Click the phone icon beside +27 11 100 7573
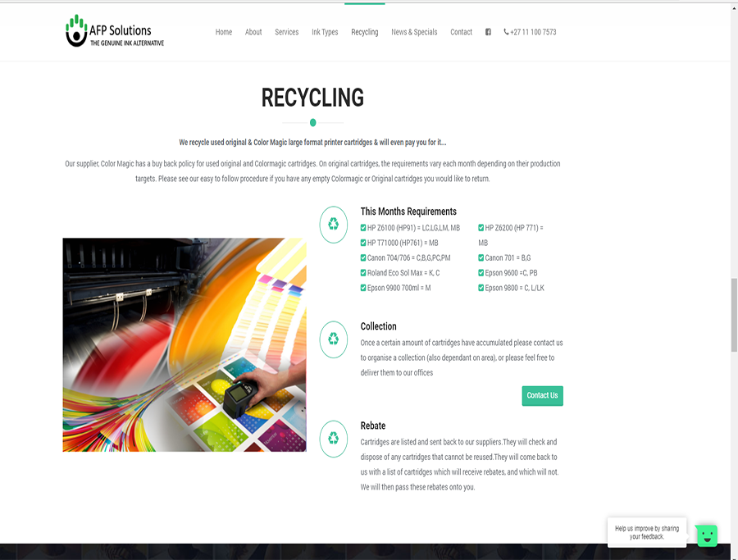Image resolution: width=738 pixels, height=560 pixels. click(506, 32)
